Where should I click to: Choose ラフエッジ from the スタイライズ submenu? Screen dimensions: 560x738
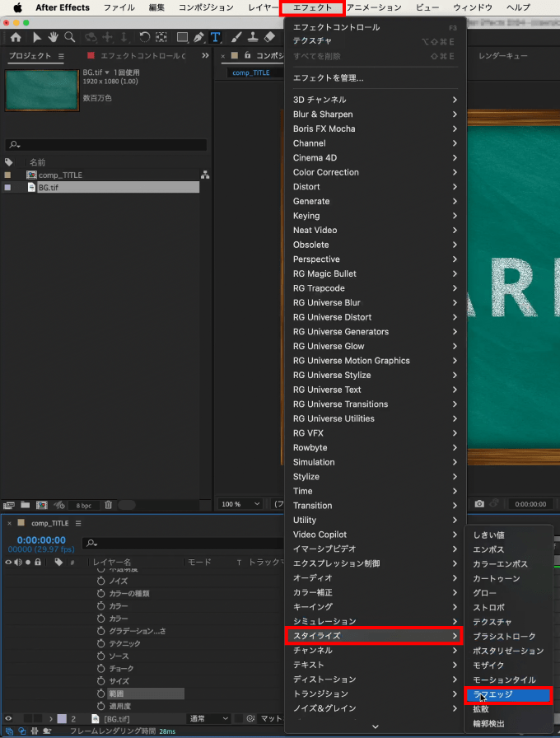508,694
